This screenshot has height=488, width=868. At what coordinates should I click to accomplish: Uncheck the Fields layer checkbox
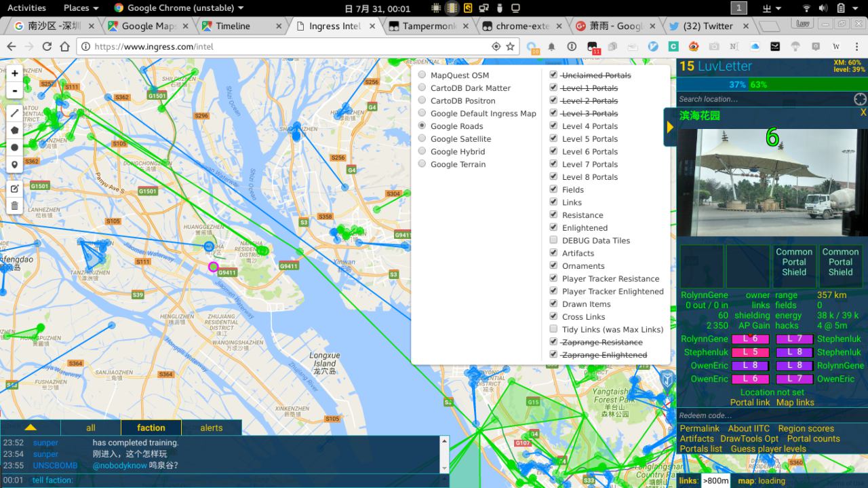coord(554,189)
